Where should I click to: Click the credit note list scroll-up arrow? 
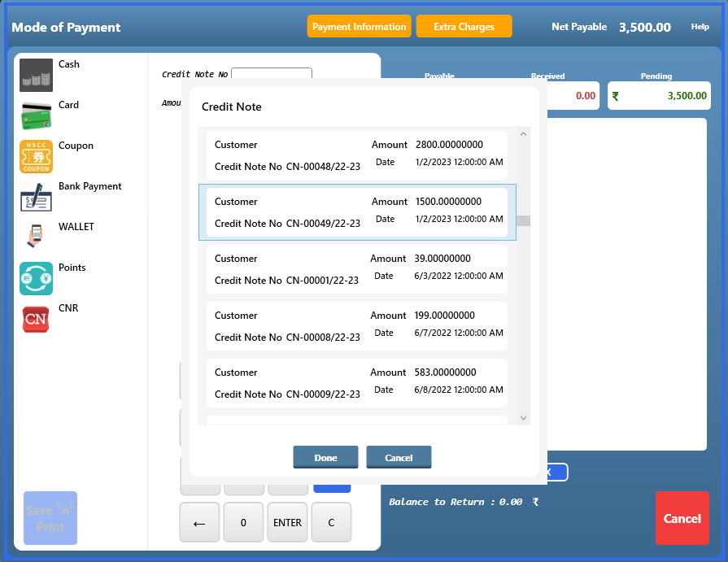(523, 134)
